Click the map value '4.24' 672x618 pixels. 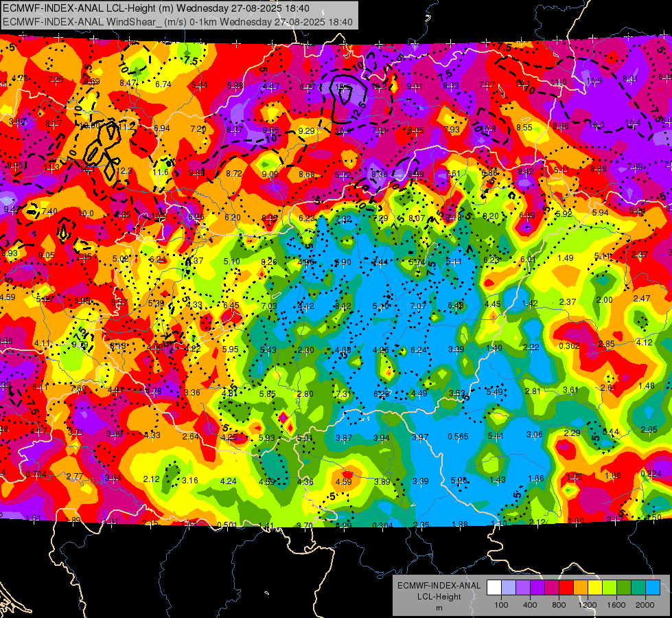[228, 481]
